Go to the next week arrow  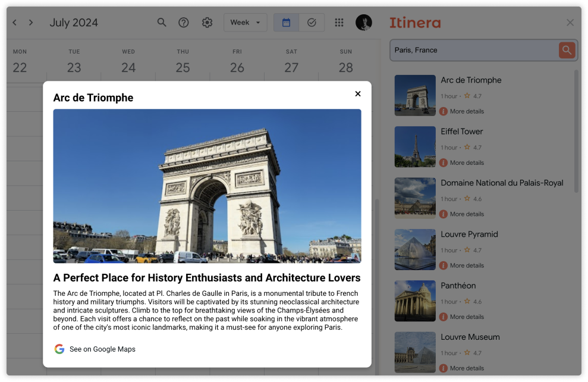click(x=31, y=23)
